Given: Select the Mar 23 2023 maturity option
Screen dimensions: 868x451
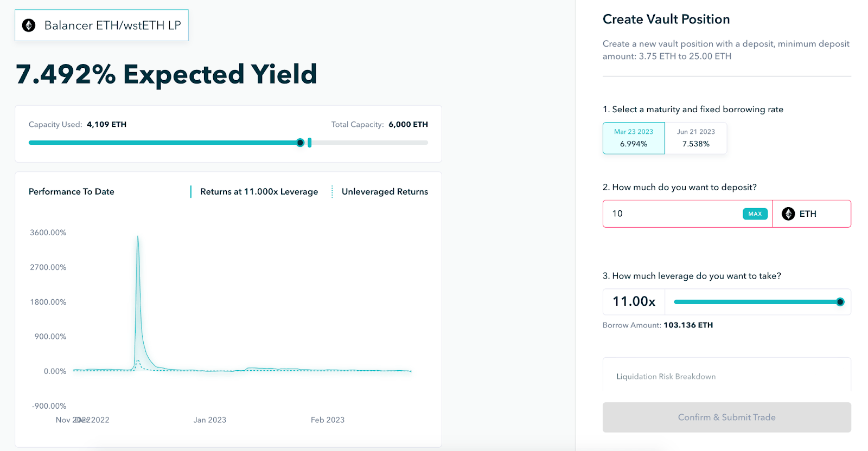Looking at the screenshot, I should click(634, 138).
